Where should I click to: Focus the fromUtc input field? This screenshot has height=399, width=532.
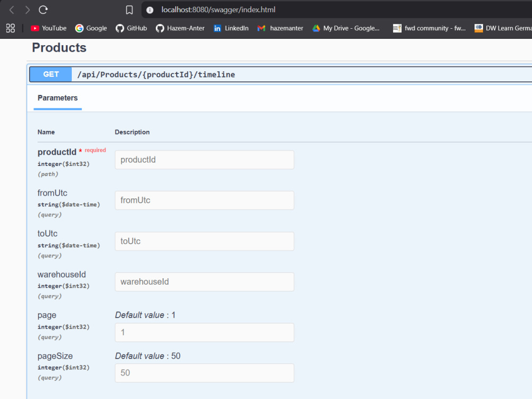205,201
